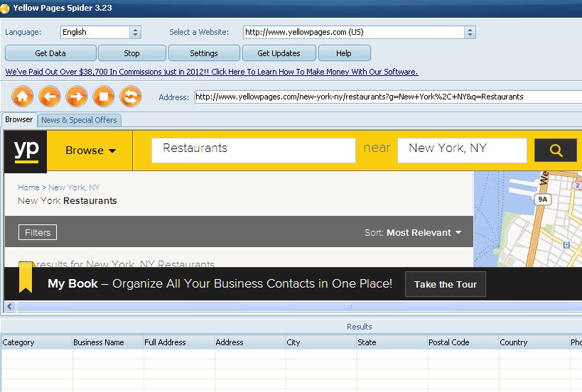Open the Settings button
Image resolution: width=582 pixels, height=392 pixels.
click(x=204, y=53)
